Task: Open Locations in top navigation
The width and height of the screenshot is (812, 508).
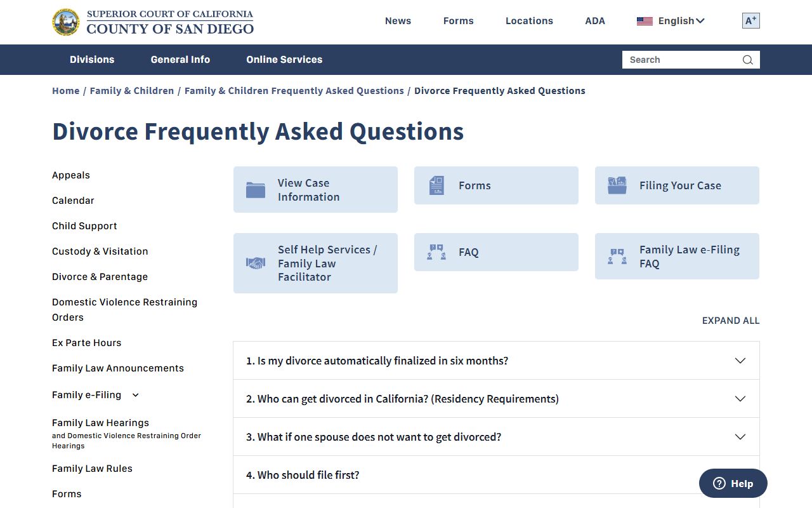Action: (529, 21)
